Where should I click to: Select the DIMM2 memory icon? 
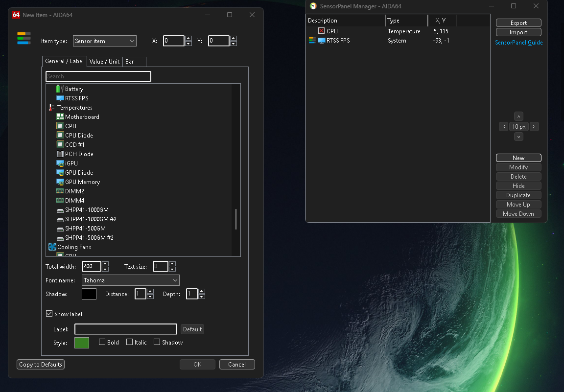pyautogui.click(x=60, y=191)
